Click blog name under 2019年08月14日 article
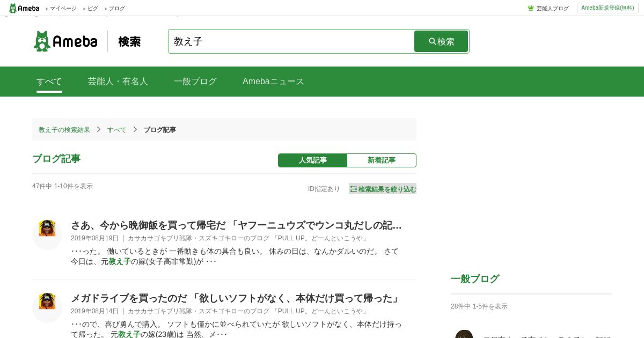Image resolution: width=644 pixels, height=338 pixels. (x=248, y=311)
